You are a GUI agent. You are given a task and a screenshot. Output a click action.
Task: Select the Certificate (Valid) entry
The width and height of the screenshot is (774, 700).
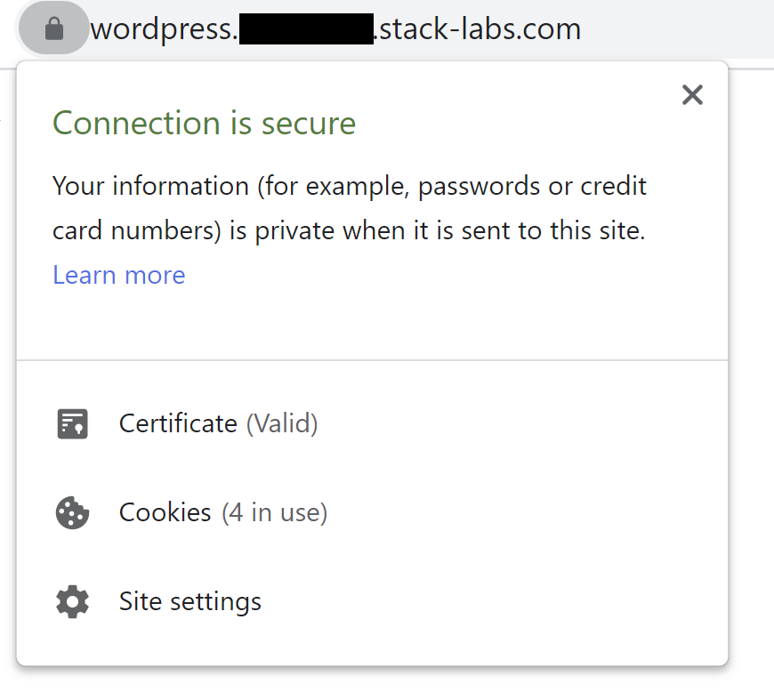point(218,423)
